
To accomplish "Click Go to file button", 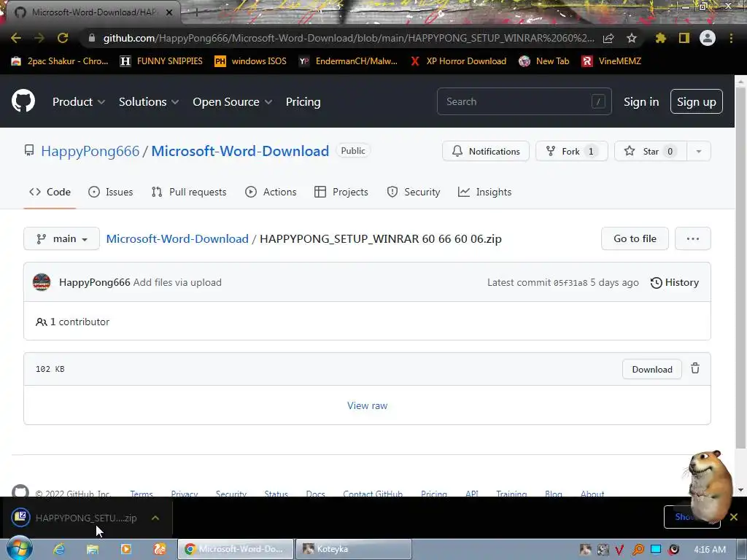I will (635, 238).
